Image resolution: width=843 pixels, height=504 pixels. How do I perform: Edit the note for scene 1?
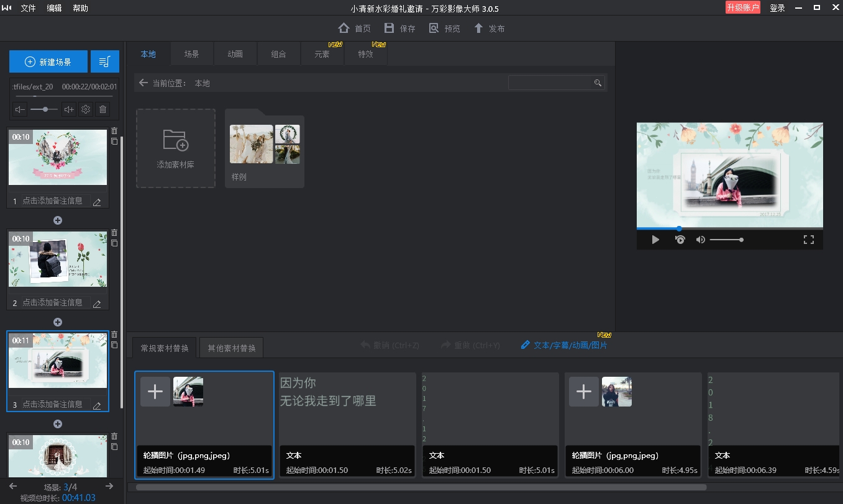(97, 202)
